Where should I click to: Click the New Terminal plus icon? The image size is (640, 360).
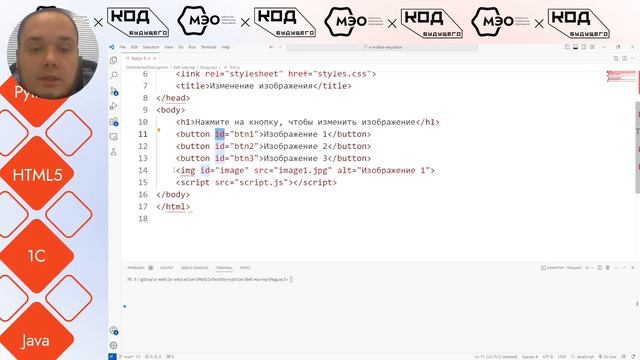[x=587, y=268]
